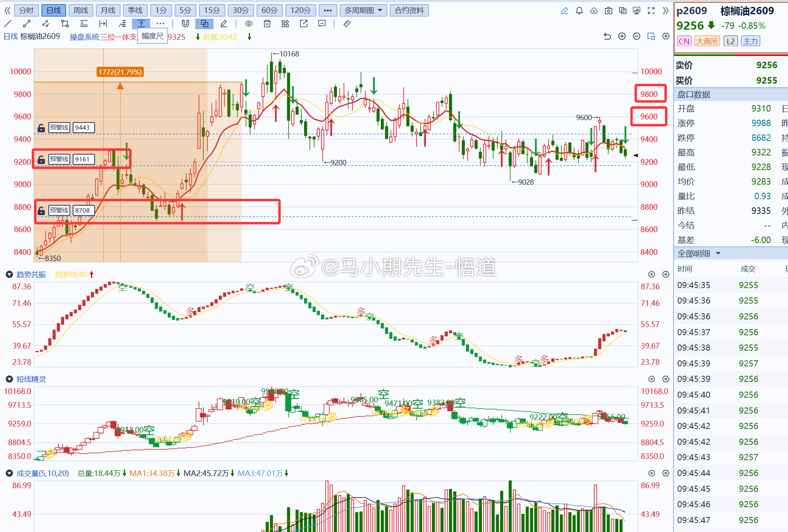Select the line segment drawing tool
788x532 pixels.
27,24
